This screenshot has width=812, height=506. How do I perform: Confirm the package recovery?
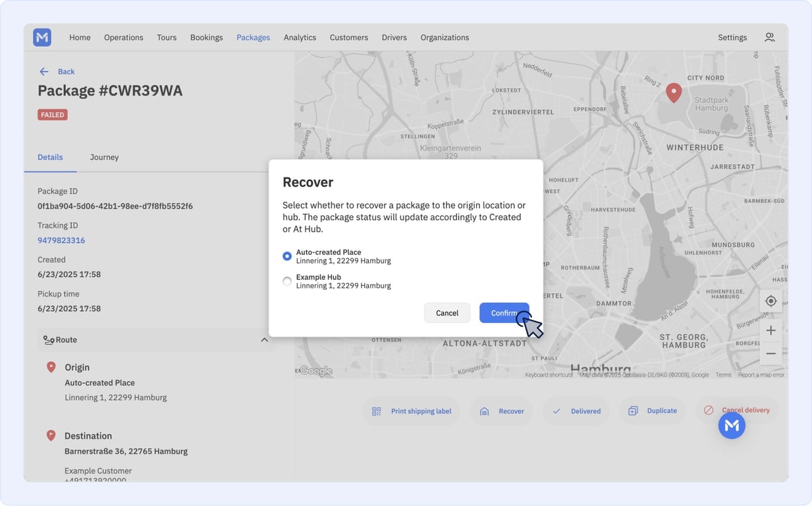tap(504, 313)
